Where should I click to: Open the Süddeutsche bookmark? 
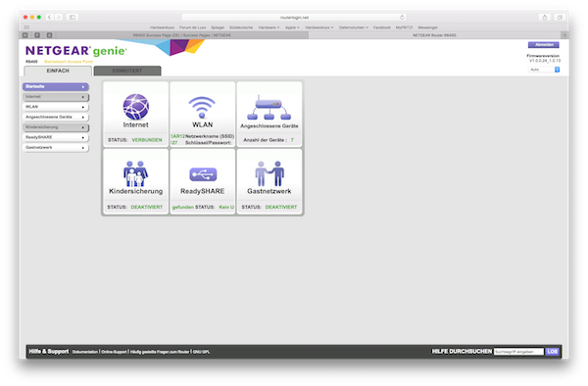pos(241,27)
